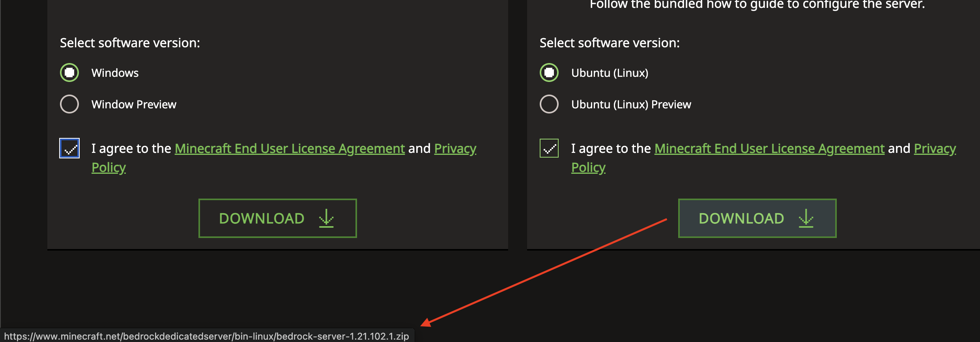Viewport: 980px width, 342px height.
Task: Click the download arrow icon in the Ubuntu button
Action: tap(806, 218)
